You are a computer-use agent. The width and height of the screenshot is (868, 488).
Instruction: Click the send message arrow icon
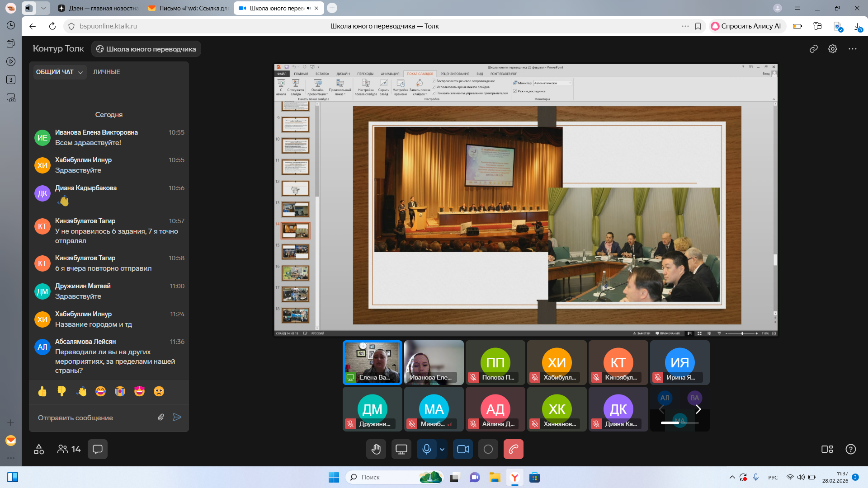pos(177,417)
